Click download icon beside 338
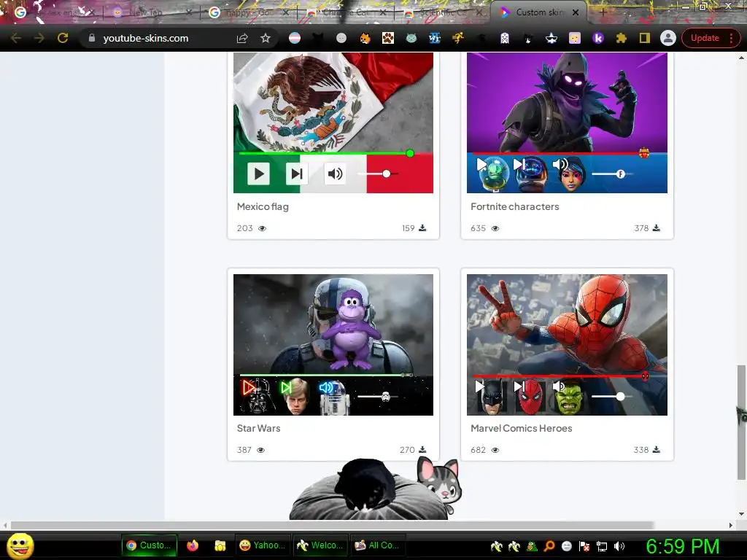 point(656,449)
